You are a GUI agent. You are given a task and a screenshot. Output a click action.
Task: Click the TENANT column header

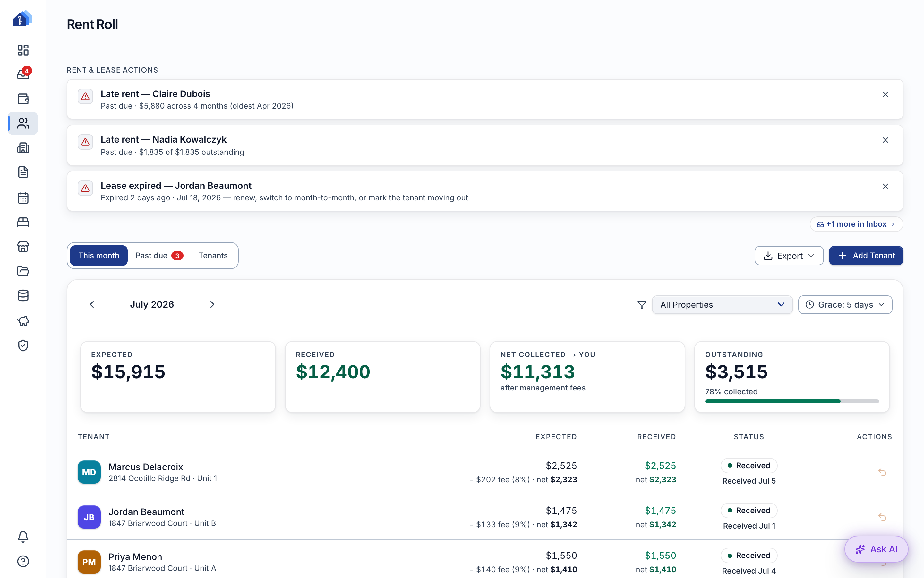[x=94, y=437]
